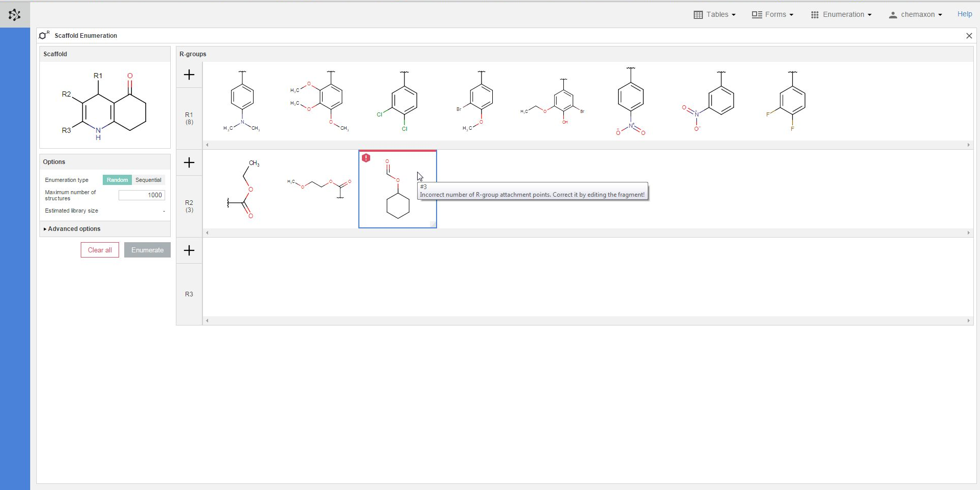Add a new R3 fragment with plus icon
The width and height of the screenshot is (980, 490).
[x=189, y=250]
